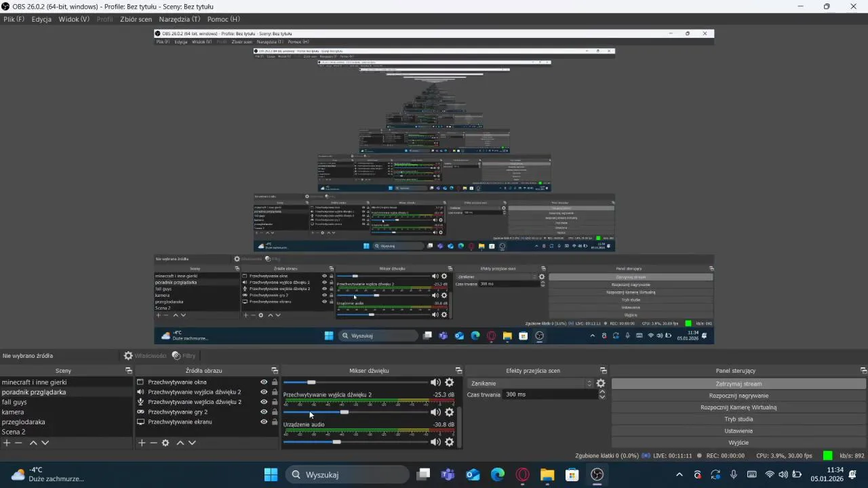This screenshot has width=868, height=488.
Task: Open OBS Studio from the taskbar
Action: click(x=597, y=474)
